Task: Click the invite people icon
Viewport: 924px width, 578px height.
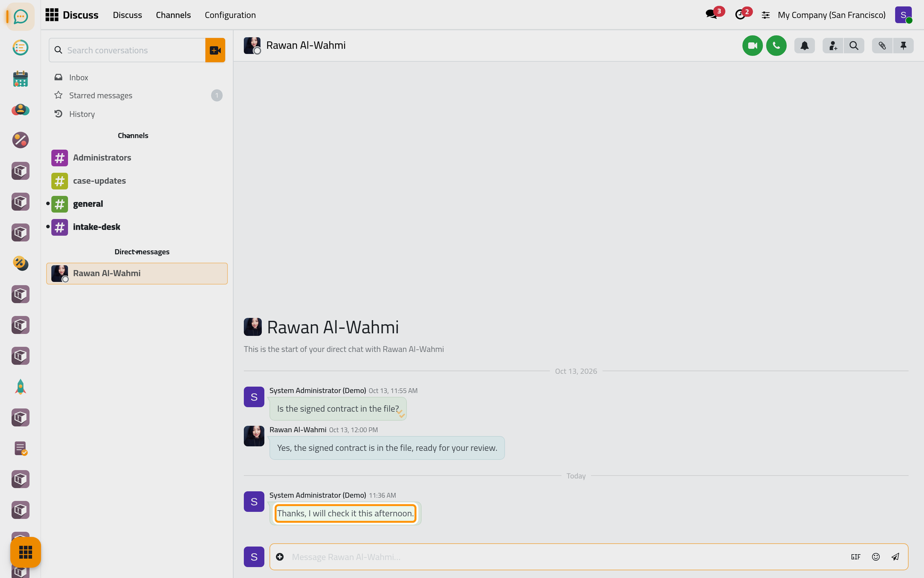Action: pyautogui.click(x=833, y=46)
